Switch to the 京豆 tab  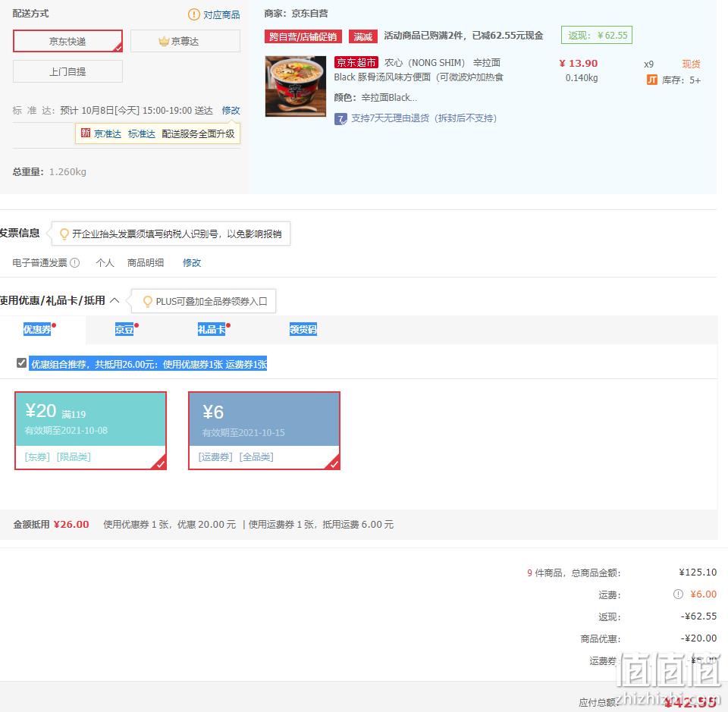[x=124, y=330]
